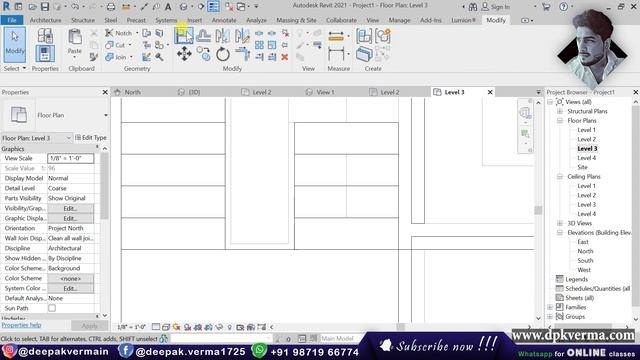Collapse the Ceiling Plans node
Image resolution: width=640 pixels, height=360 pixels.
[560, 176]
